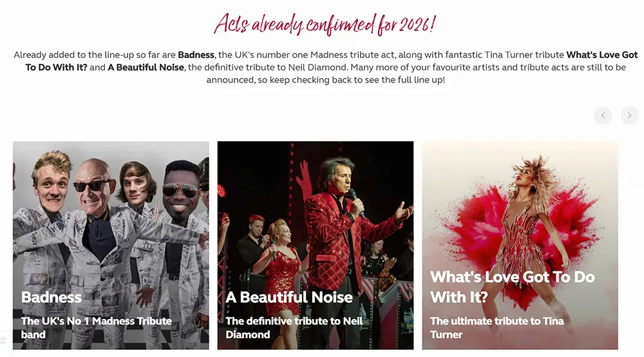Click the star icon at left edge
The width and height of the screenshot is (644, 357).
point(3,340)
